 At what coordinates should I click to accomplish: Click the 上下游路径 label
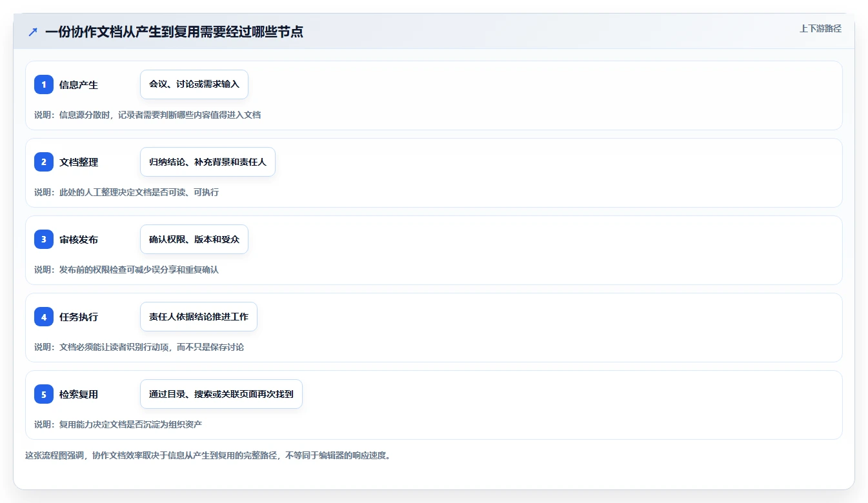point(820,28)
